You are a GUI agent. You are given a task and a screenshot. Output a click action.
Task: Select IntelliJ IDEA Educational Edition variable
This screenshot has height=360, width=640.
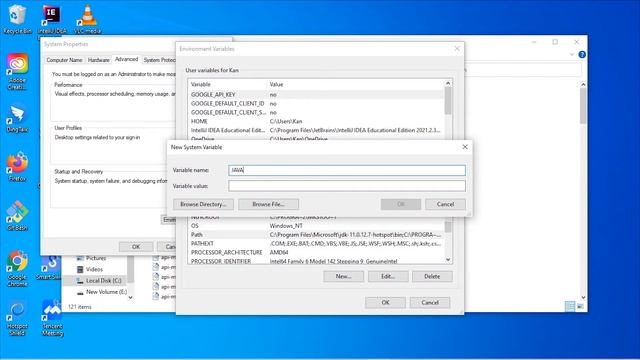pyautogui.click(x=316, y=130)
